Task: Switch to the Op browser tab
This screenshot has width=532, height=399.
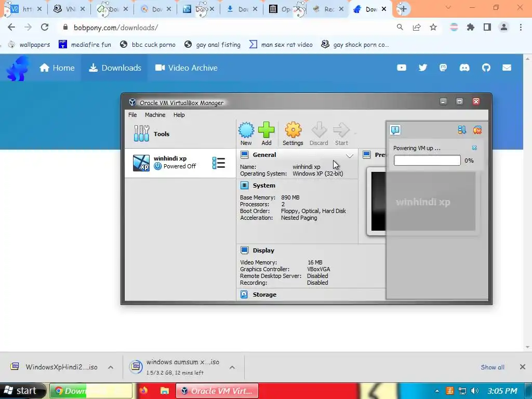Action: [x=284, y=9]
